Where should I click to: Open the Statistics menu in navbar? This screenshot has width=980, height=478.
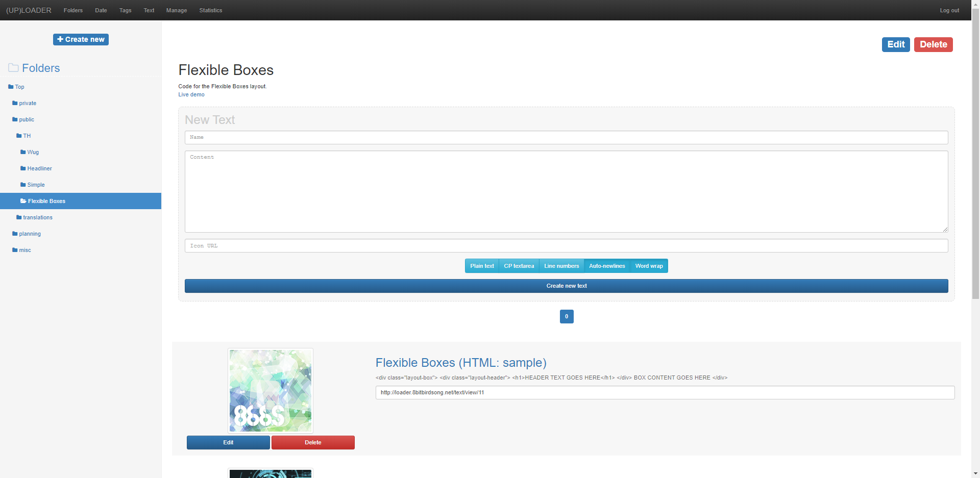point(210,10)
